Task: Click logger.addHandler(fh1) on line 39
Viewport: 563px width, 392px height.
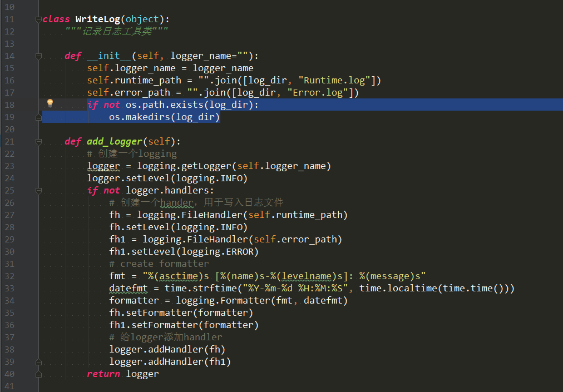Action: (170, 361)
